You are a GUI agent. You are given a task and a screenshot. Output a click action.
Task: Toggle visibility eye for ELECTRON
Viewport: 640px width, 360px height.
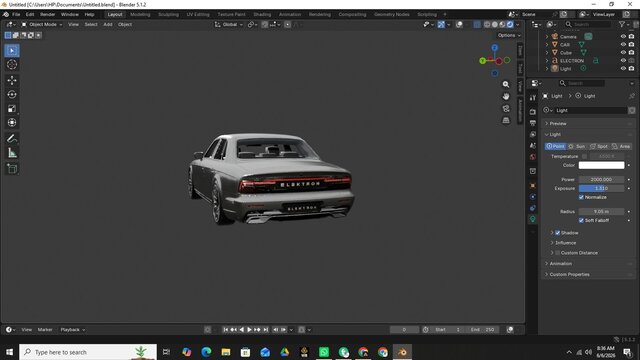coord(623,60)
